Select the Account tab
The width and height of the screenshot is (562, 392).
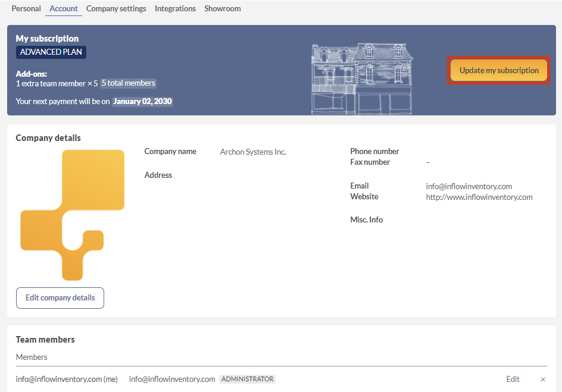tap(64, 8)
